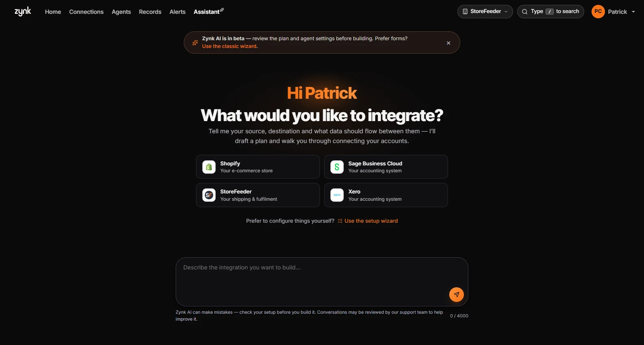Click the PC user avatar

tap(598, 12)
